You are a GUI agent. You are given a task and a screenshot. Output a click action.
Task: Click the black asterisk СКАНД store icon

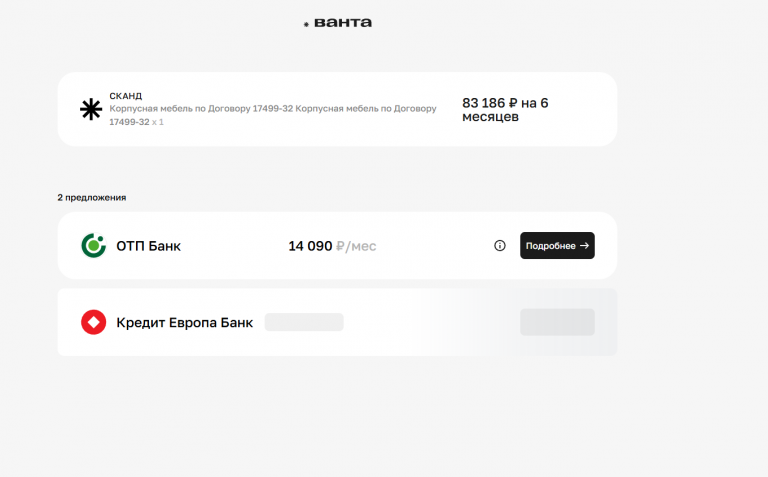91,109
